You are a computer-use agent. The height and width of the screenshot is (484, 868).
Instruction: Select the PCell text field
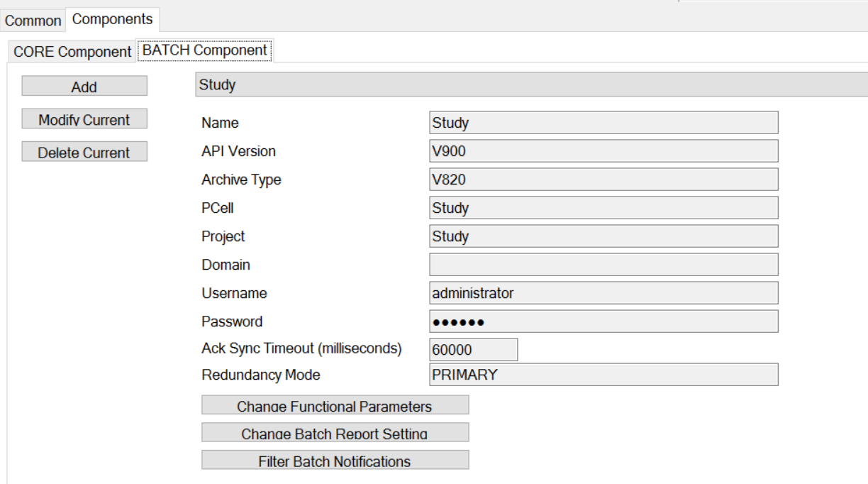pos(603,208)
